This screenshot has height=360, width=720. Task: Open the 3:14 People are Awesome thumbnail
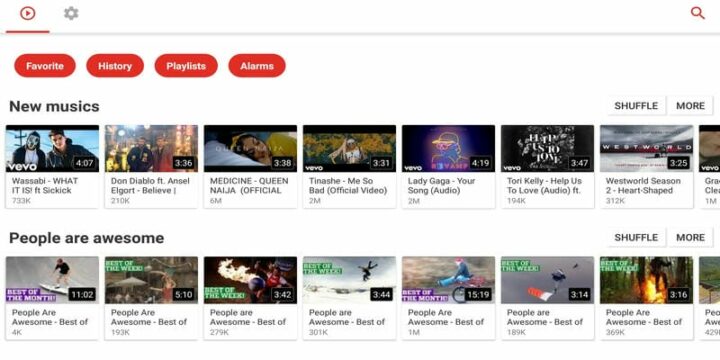[547, 280]
